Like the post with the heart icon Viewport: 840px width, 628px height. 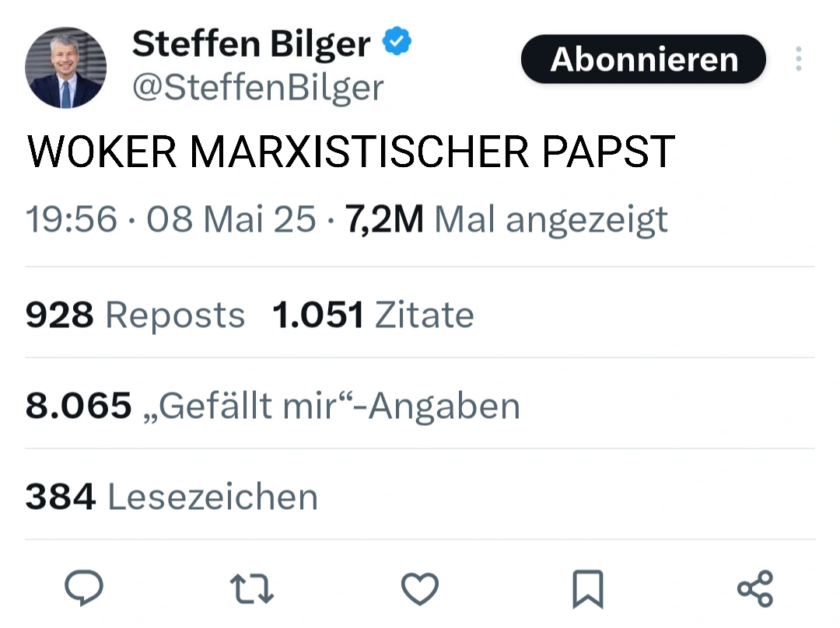tap(420, 588)
